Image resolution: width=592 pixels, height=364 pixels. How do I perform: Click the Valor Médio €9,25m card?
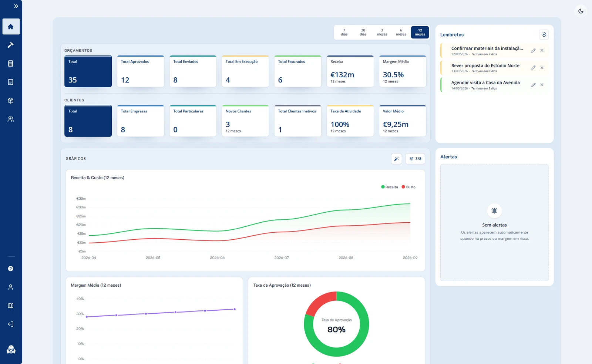click(403, 121)
